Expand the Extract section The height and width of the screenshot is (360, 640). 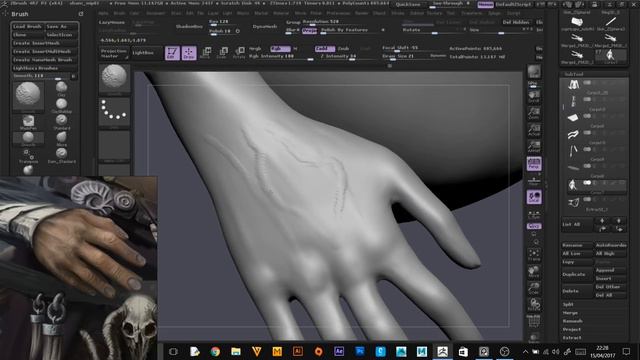tap(571, 338)
